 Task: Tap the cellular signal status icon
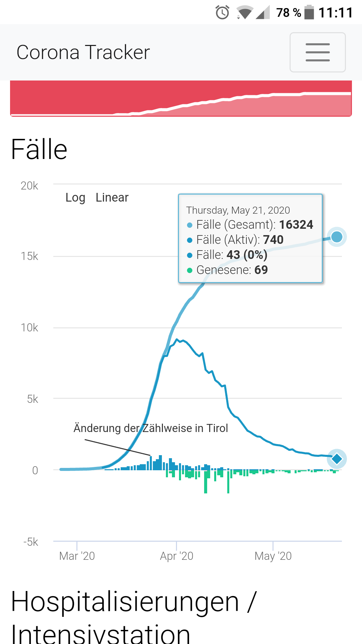[263, 13]
